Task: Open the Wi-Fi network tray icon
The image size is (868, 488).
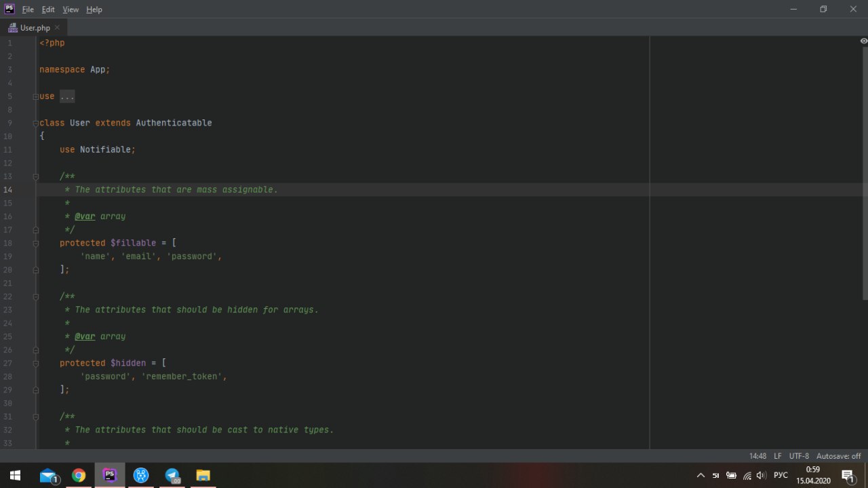Action: coord(747,475)
